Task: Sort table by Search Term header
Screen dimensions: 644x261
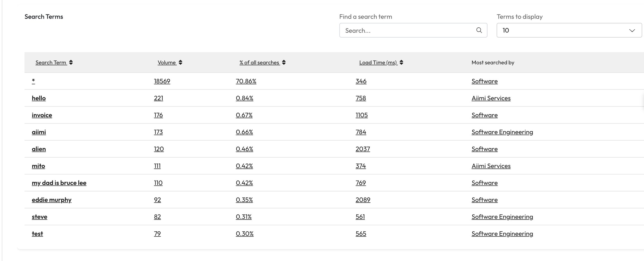Action: pos(51,62)
